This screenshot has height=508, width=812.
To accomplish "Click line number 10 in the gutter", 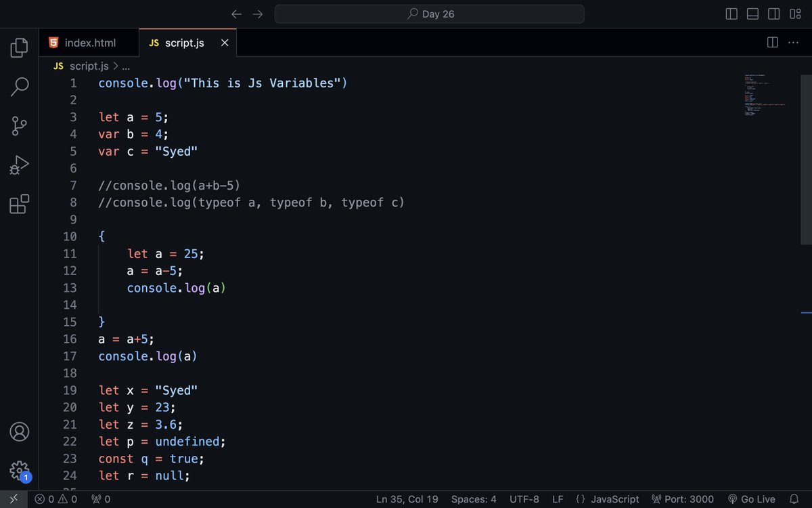I will click(70, 236).
